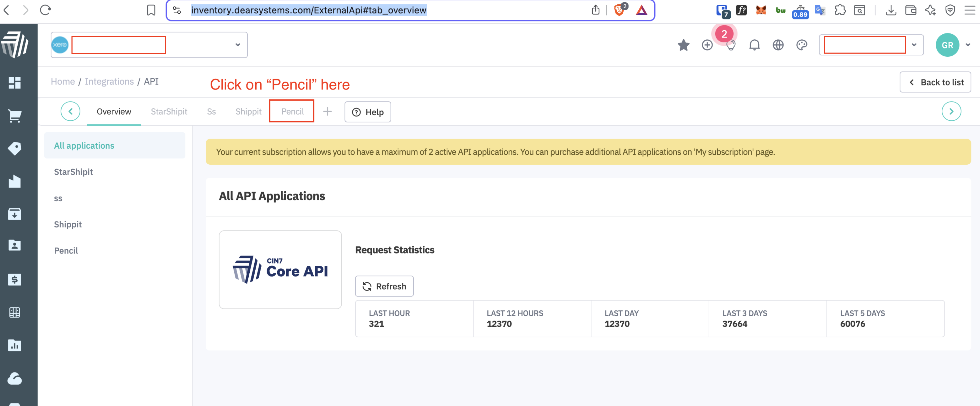Open the bar chart reports sidebar icon

pyautogui.click(x=15, y=345)
